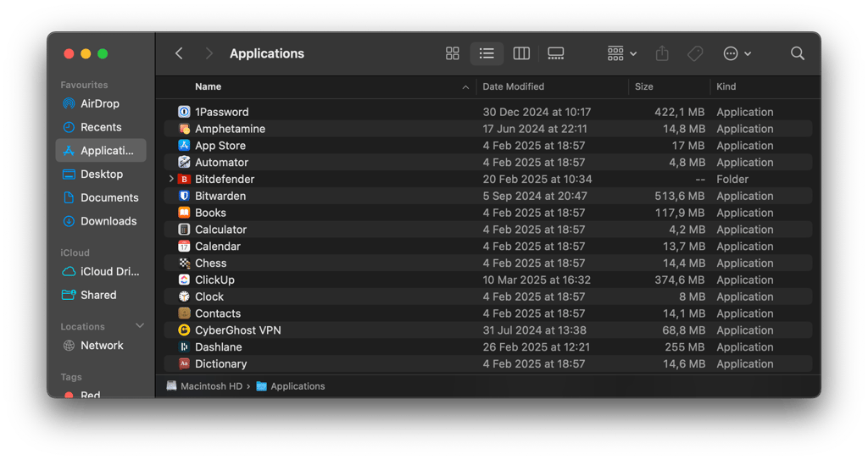
Task: Open Desktop in the sidebar
Action: pyautogui.click(x=101, y=174)
